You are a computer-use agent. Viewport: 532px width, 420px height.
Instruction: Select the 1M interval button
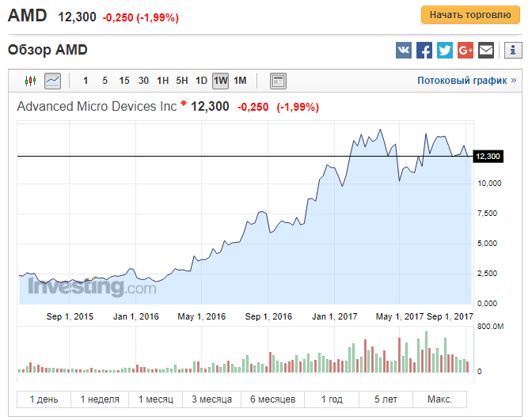[x=240, y=81]
